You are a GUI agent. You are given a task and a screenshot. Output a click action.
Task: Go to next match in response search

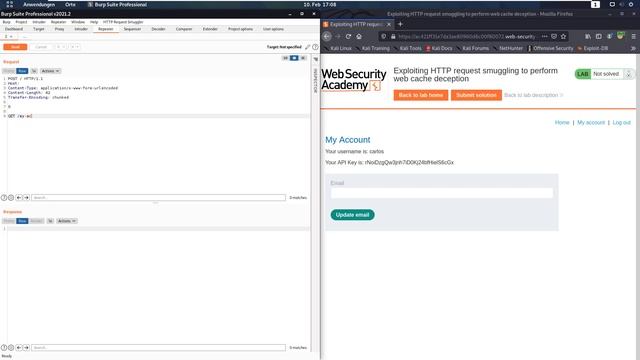click(26, 348)
